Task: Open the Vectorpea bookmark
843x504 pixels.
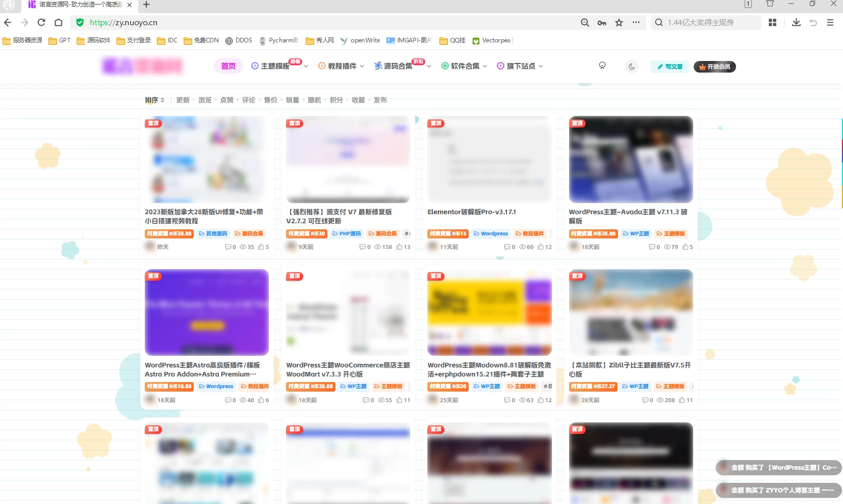Action: coord(491,40)
